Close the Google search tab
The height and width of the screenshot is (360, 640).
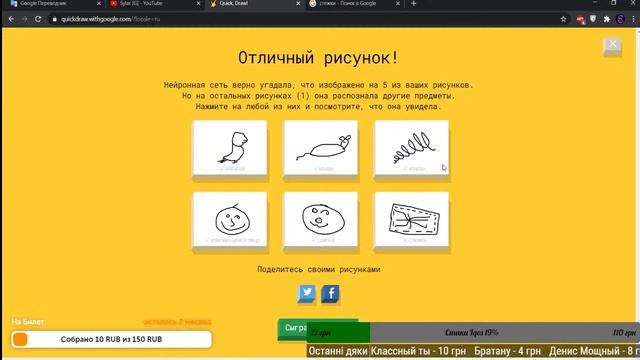point(398,3)
